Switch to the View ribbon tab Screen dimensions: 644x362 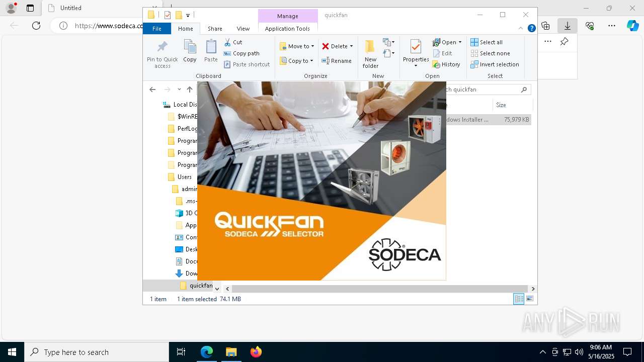243,29
